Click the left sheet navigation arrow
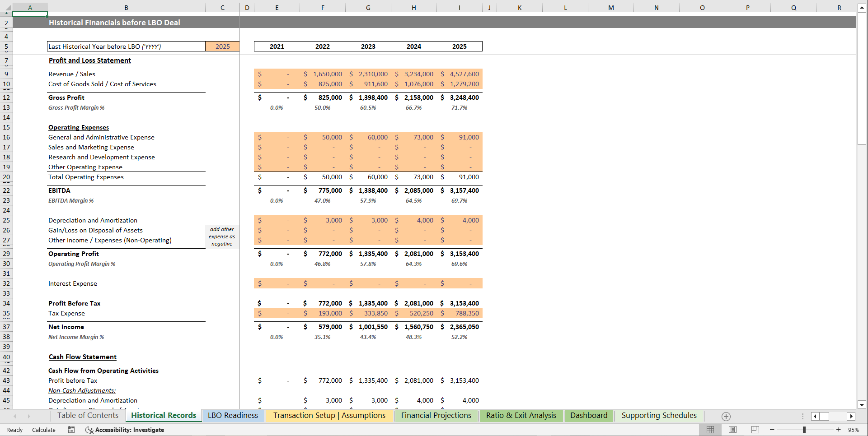Image resolution: width=868 pixels, height=436 pixels. pos(15,416)
